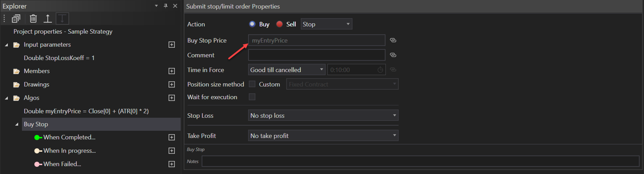Click the link icon beside Buy Stop Price
The height and width of the screenshot is (174, 644).
tap(393, 40)
